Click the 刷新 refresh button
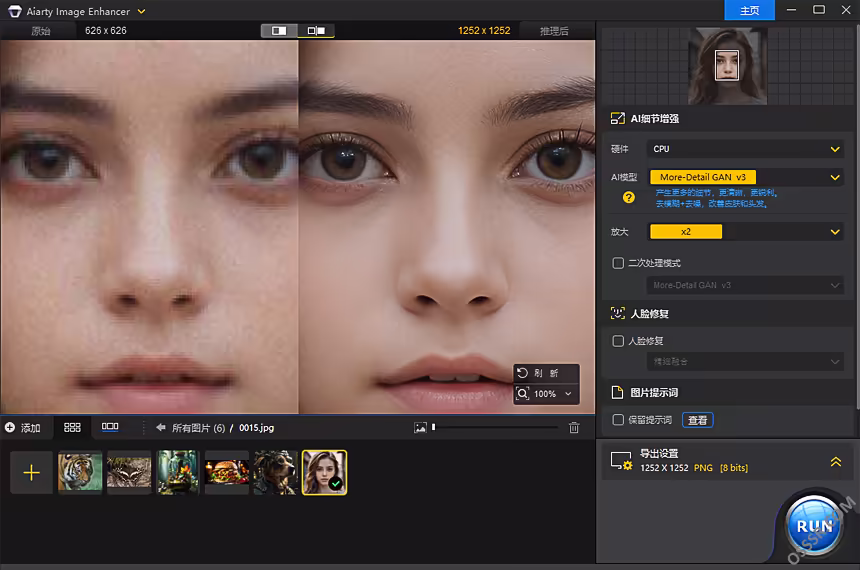Image resolution: width=860 pixels, height=570 pixels. pyautogui.click(x=546, y=373)
